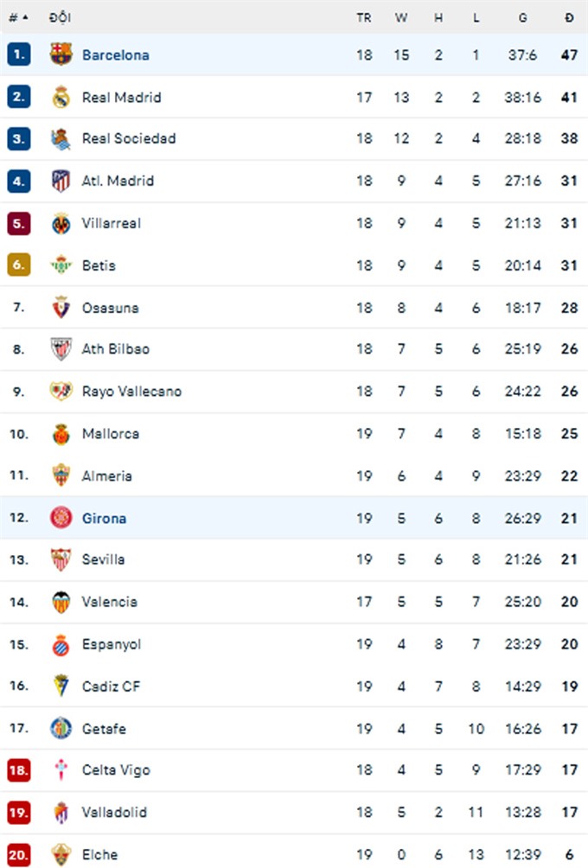Click the red position 18 badge

(19, 770)
